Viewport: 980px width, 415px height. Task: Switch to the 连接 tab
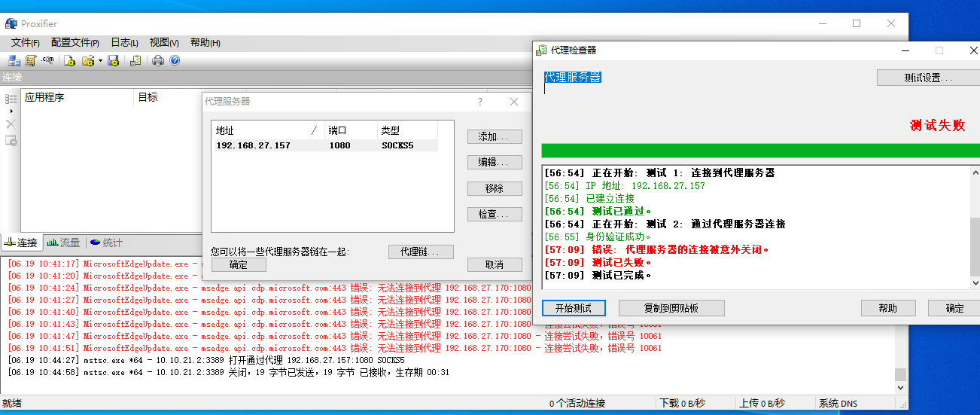(x=21, y=243)
